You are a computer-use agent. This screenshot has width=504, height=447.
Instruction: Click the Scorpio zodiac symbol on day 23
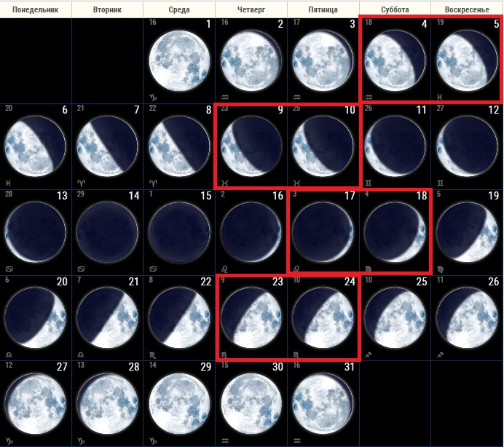click(224, 355)
